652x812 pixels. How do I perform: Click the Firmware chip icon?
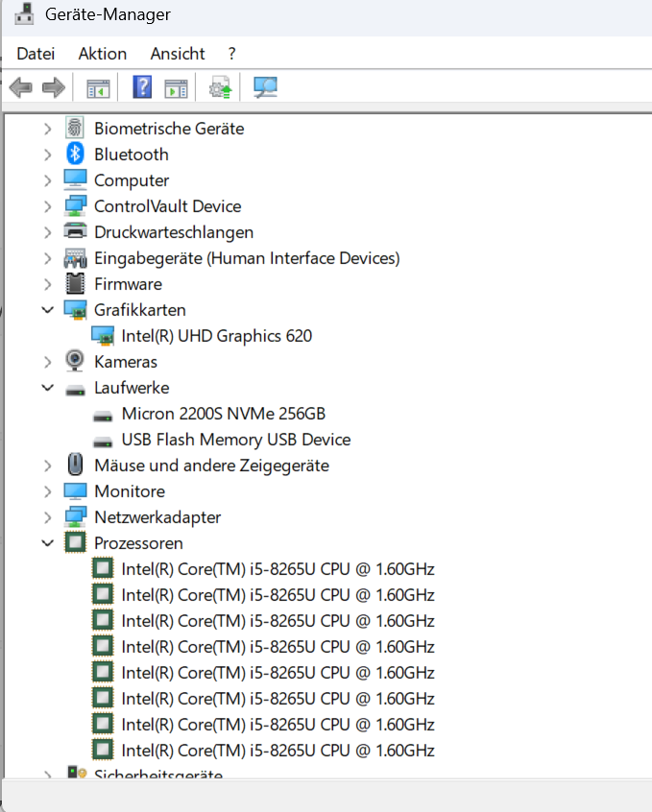75,283
